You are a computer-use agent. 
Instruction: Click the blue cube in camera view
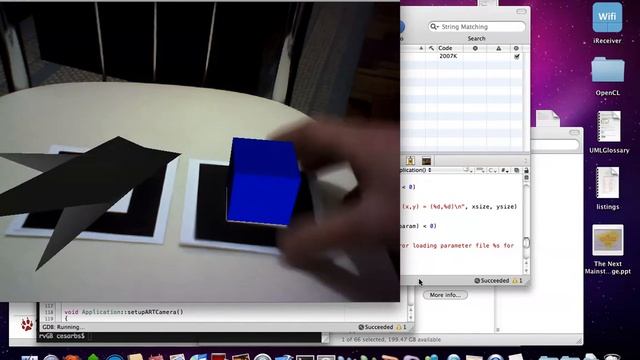point(264,182)
